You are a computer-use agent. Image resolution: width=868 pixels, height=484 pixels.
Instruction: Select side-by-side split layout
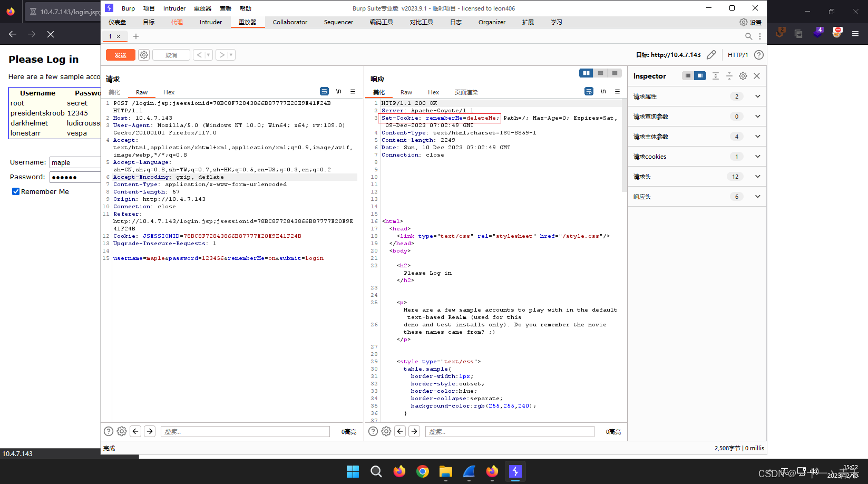586,73
